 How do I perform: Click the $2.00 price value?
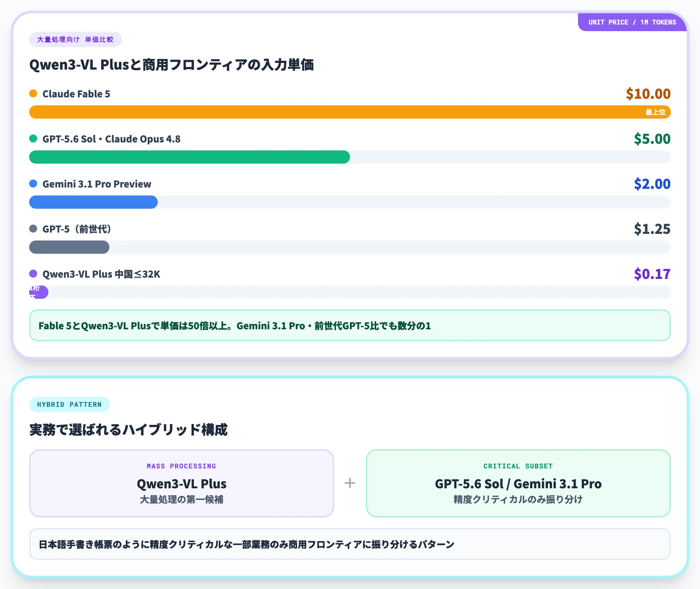[652, 184]
